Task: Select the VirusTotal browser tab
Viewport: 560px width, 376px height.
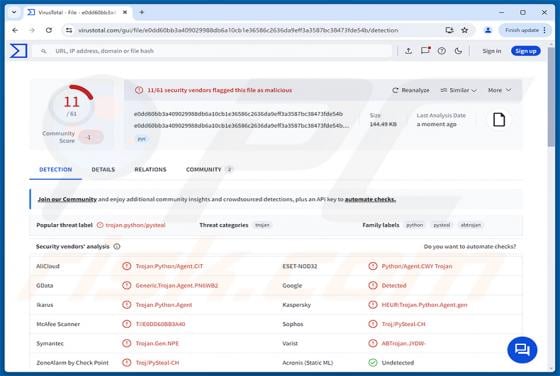Action: (x=77, y=12)
